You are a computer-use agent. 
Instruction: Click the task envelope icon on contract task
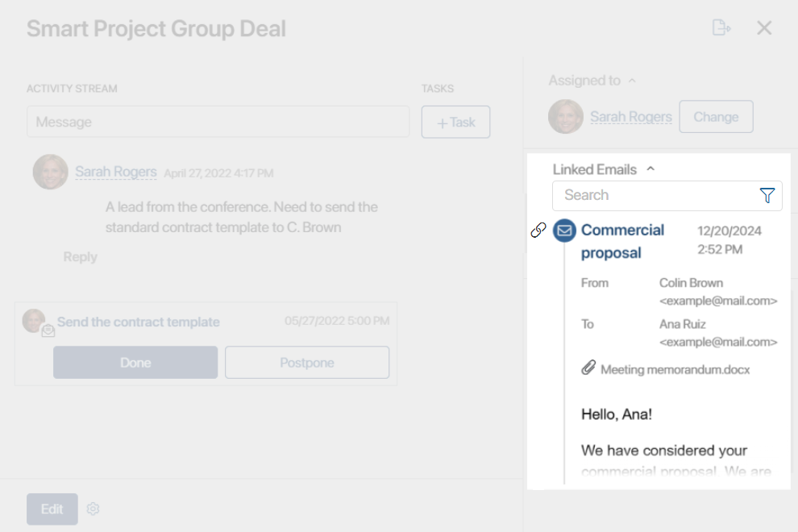coord(48,331)
